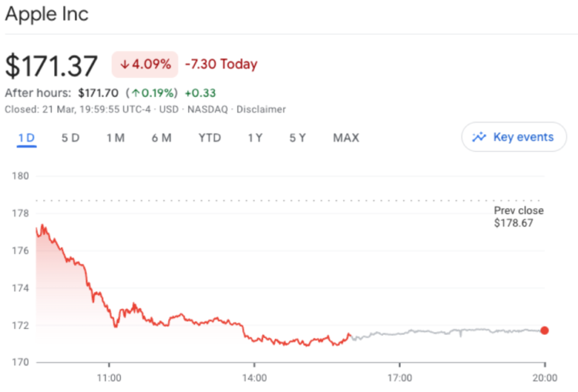Select the MAX time range

click(x=346, y=138)
